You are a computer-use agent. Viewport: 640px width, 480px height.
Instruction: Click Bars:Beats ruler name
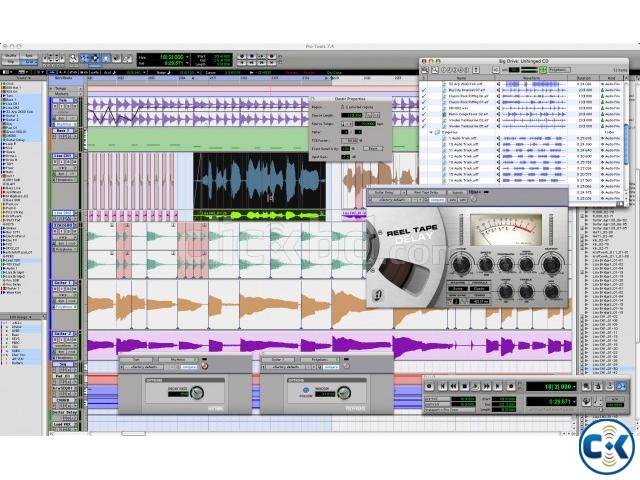coord(64,78)
